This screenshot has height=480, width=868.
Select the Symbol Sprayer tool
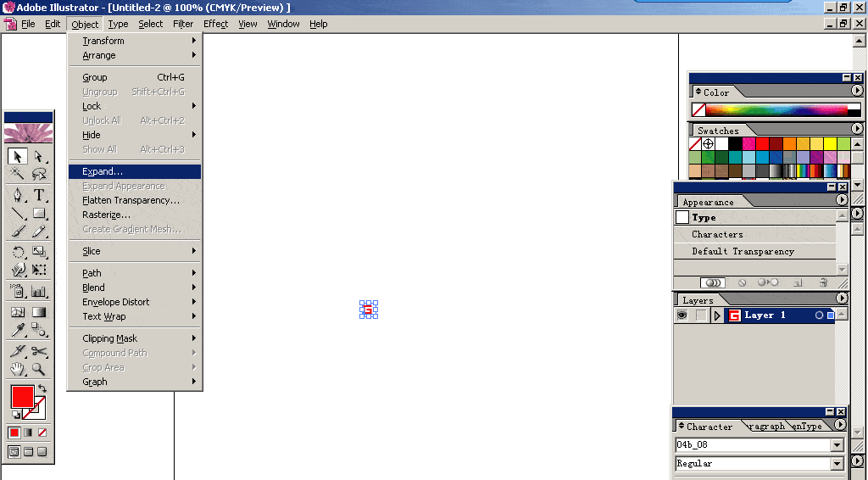tap(18, 291)
